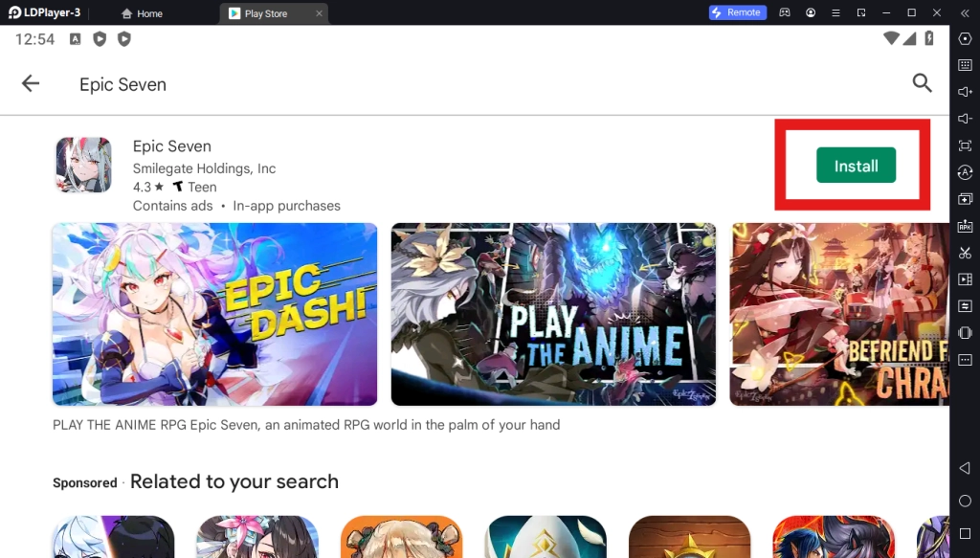Toggle fullscreen mode in sidebar
Screen dimensions: 980x558
tap(965, 145)
